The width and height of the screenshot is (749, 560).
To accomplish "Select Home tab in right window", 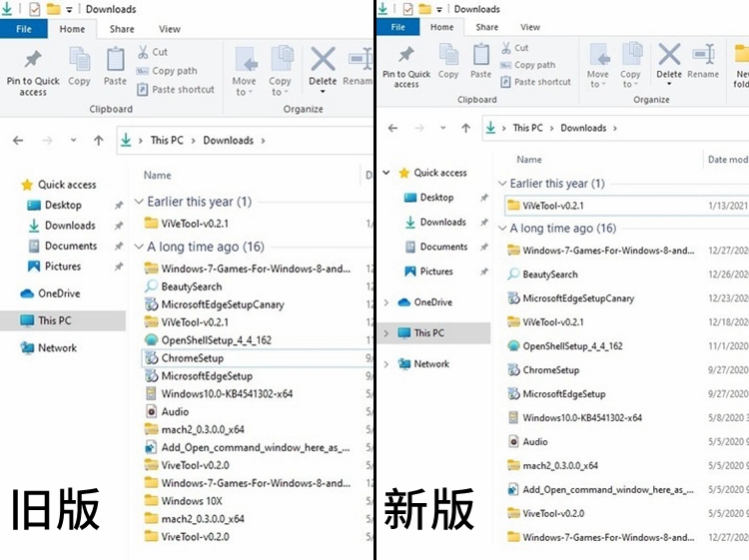I will (x=441, y=27).
